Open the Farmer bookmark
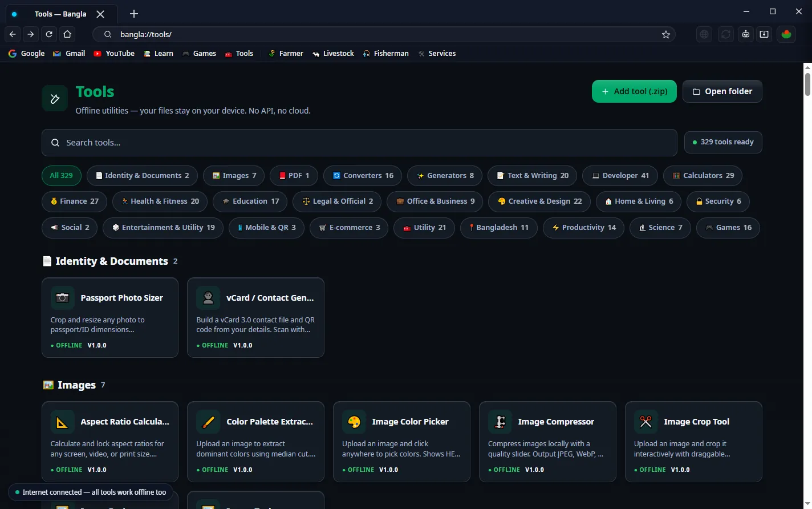Image resolution: width=812 pixels, height=509 pixels. [x=286, y=54]
